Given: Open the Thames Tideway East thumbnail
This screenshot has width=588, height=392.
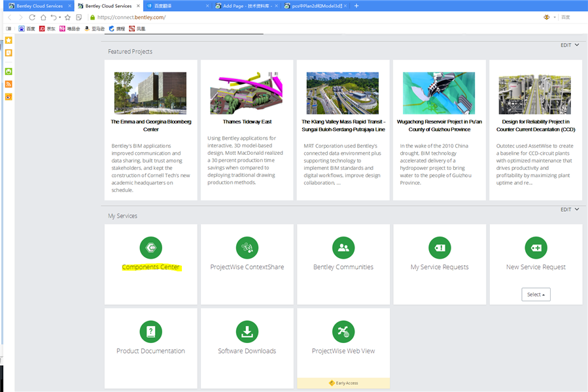Looking at the screenshot, I should point(247,93).
